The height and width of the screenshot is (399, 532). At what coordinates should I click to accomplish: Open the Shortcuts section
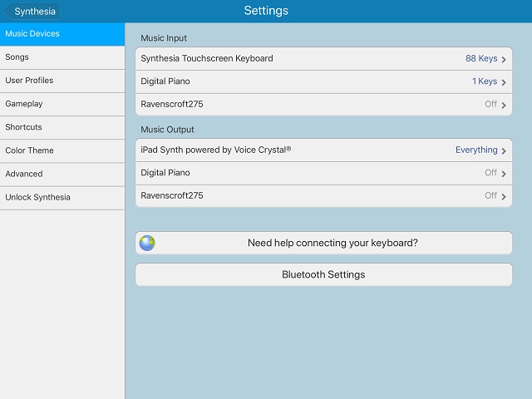click(x=62, y=127)
